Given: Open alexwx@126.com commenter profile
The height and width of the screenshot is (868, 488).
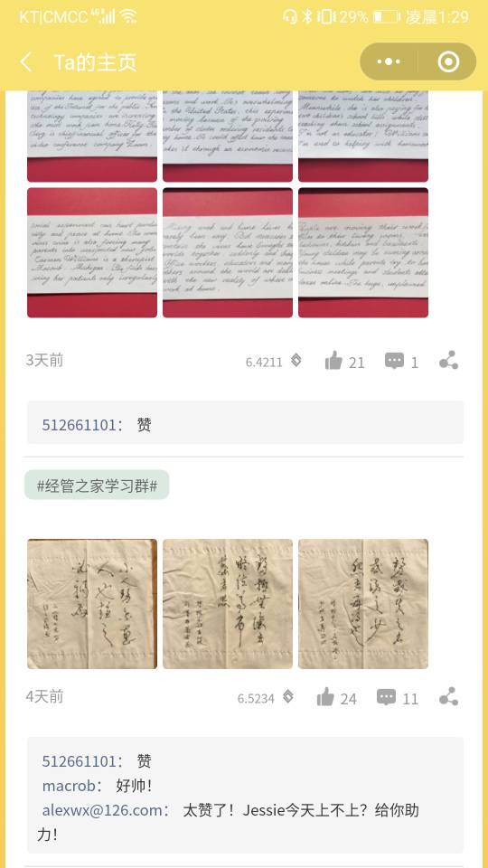Looking at the screenshot, I should click(x=102, y=810).
